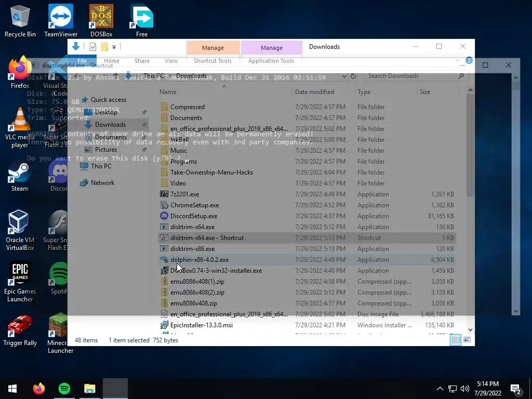
Task: Open the View ribbon tab
Action: (171, 61)
